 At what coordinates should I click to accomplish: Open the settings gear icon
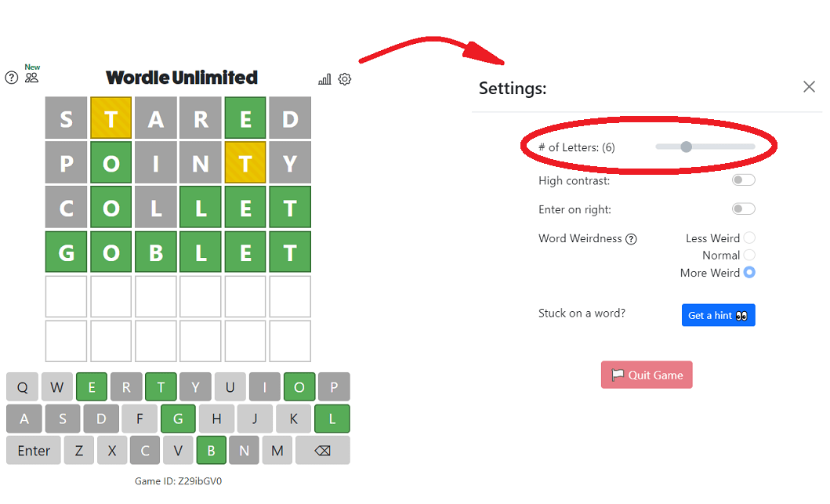pyautogui.click(x=345, y=79)
